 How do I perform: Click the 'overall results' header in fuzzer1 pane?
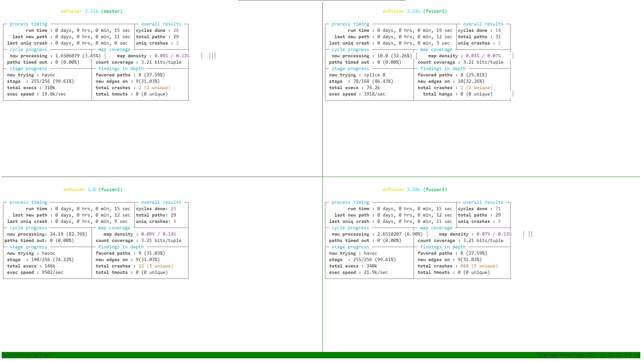(483, 24)
